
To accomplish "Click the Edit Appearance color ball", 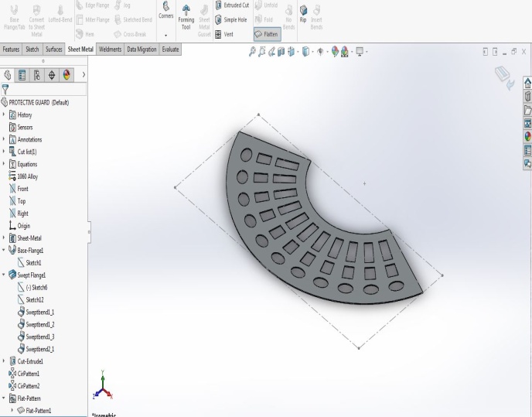I will 335,52.
